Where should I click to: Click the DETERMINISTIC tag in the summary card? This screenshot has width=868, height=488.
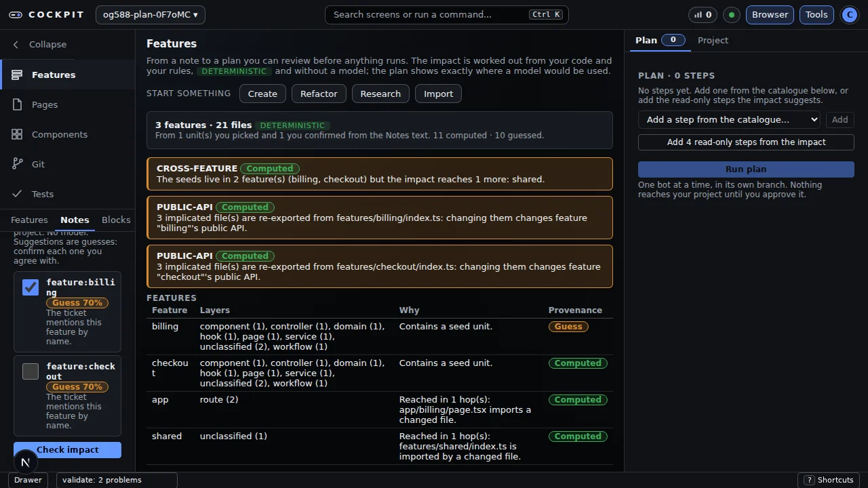[292, 125]
